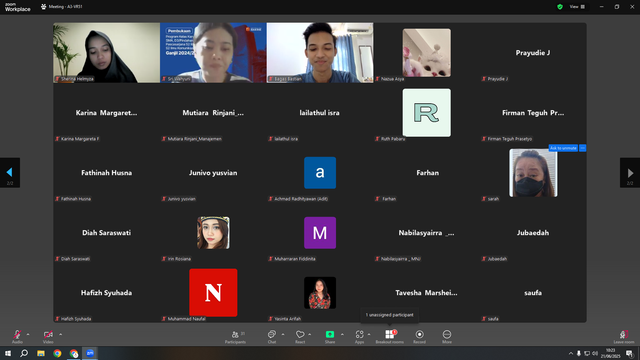Select Muharraran Fiddinita purple M avatar
This screenshot has width=640, height=360.
(x=320, y=233)
